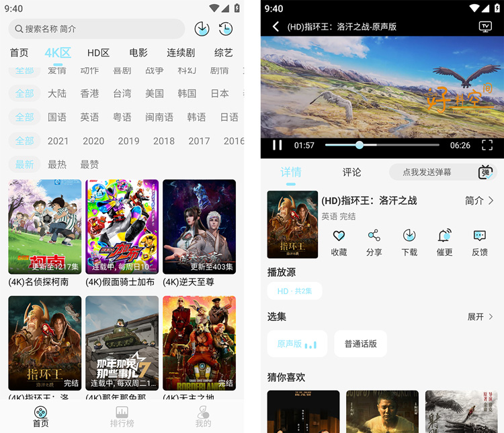Filter region by 大陆
The width and height of the screenshot is (504, 433).
57,93
